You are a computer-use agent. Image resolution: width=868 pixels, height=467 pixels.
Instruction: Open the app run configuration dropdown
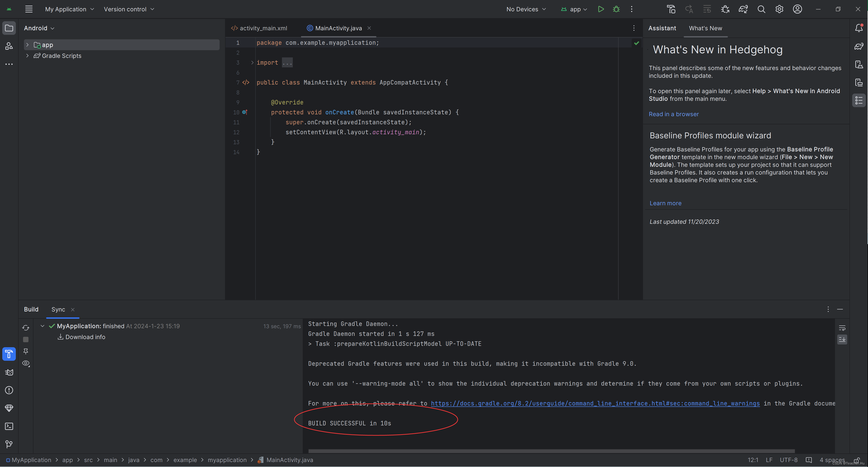[x=574, y=9]
